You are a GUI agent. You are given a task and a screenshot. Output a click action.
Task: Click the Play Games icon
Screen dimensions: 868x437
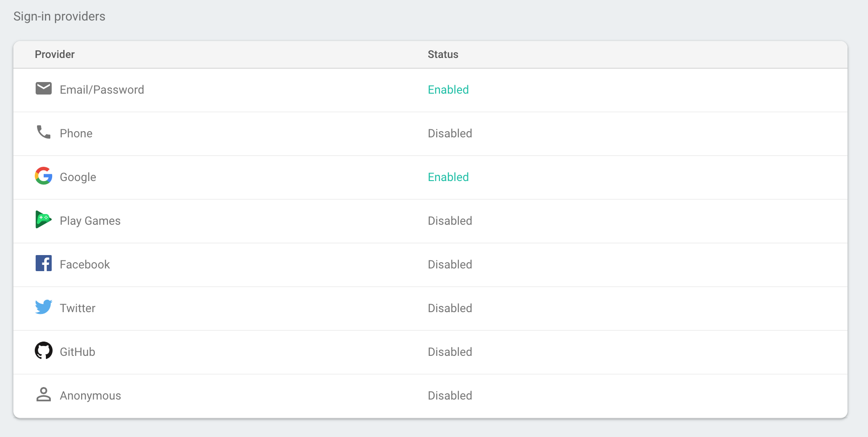[x=44, y=219]
